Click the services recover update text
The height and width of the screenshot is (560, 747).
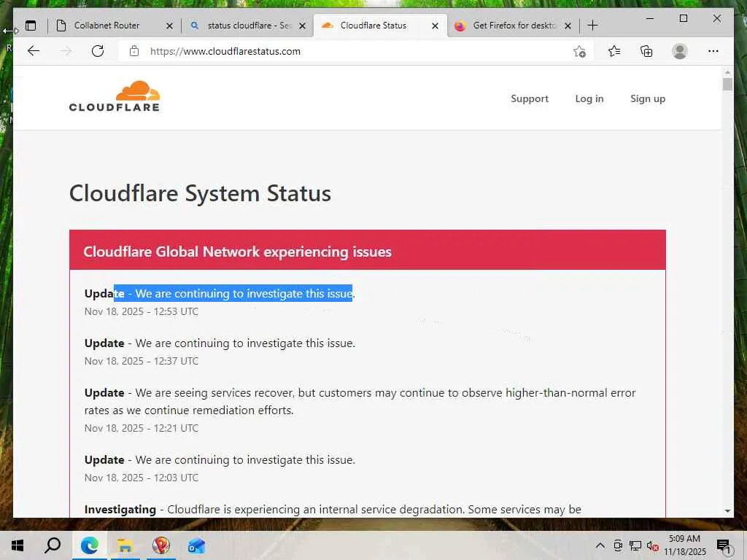coord(360,402)
